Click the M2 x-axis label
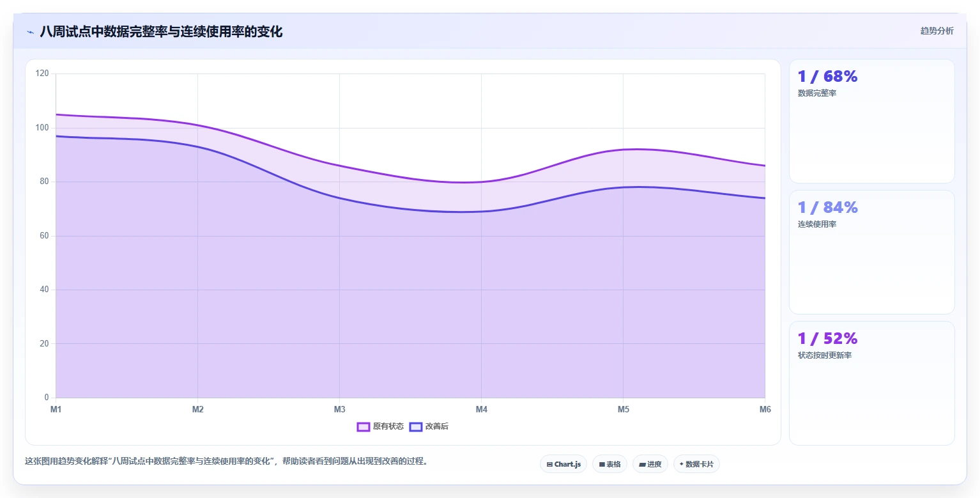This screenshot has height=498, width=980. (x=197, y=410)
